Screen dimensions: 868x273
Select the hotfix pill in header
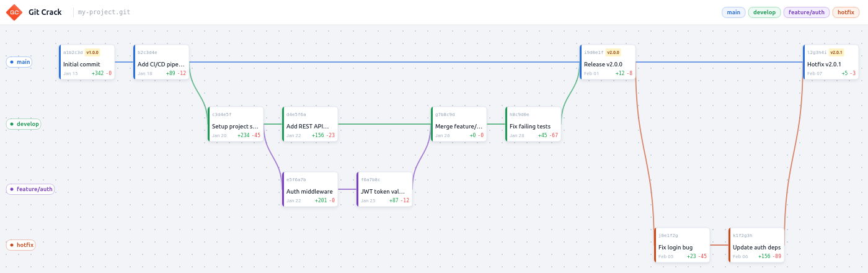coord(846,12)
